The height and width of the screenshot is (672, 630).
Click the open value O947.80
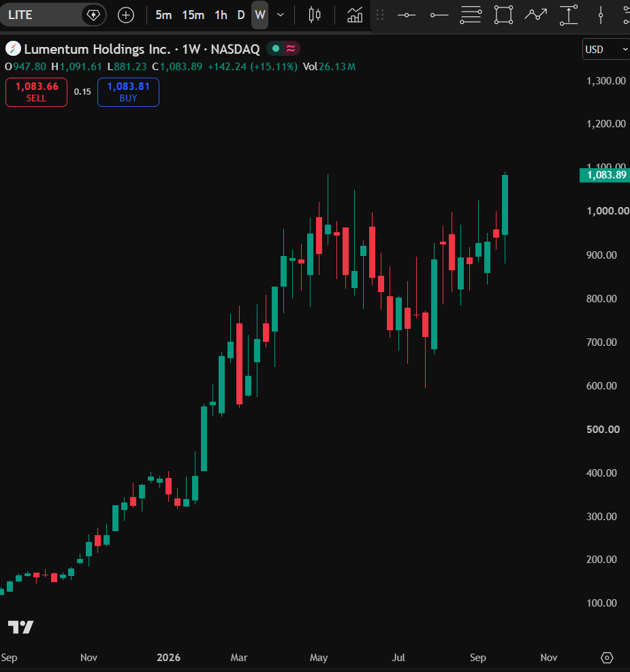tap(25, 67)
